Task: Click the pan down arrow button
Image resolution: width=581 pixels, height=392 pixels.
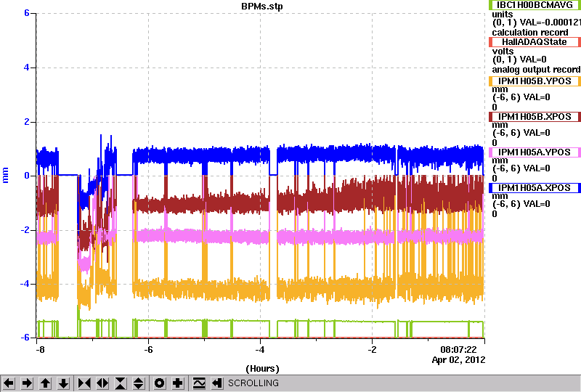Action: tap(63, 383)
